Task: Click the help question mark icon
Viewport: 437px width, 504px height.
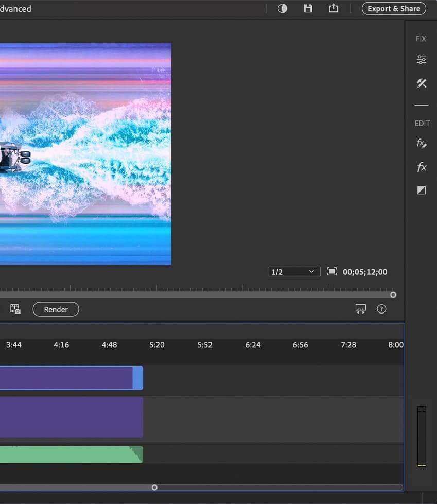Action: [381, 309]
